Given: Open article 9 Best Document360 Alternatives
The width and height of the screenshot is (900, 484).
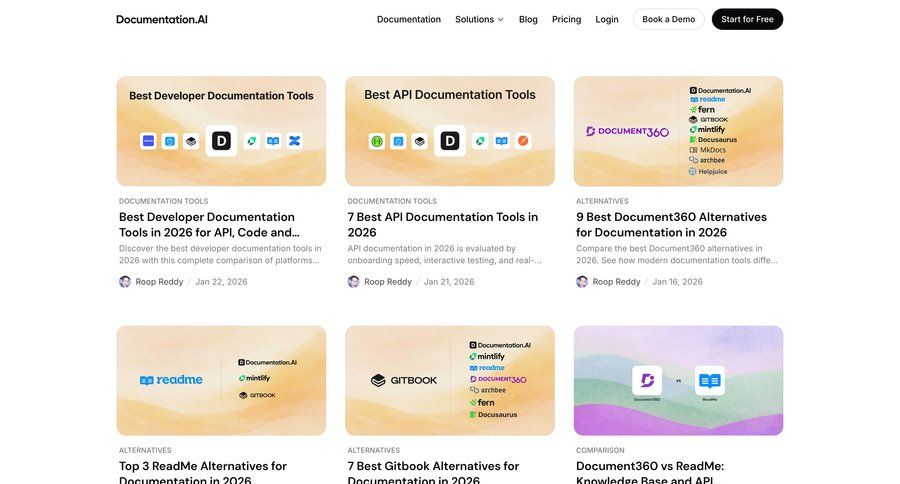Looking at the screenshot, I should point(672,224).
